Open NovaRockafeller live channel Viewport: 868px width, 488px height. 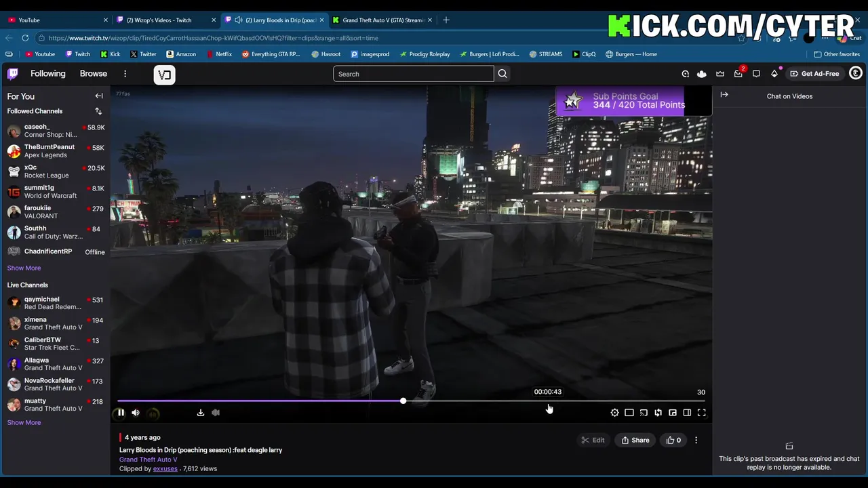(56, 384)
